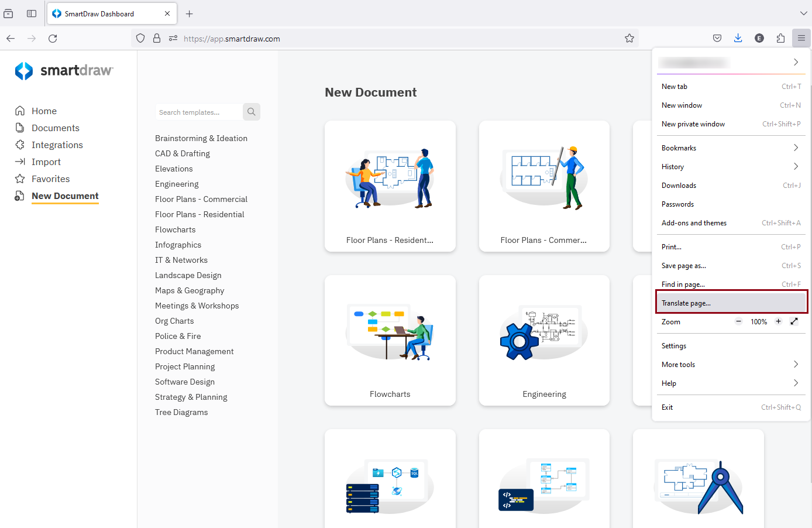Image resolution: width=812 pixels, height=528 pixels.
Task: Expand the Bookmarks submenu
Action: [x=795, y=148]
